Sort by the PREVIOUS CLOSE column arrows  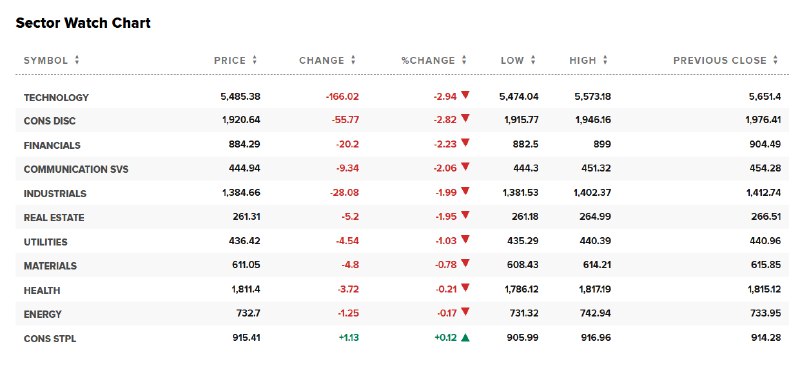(776, 60)
